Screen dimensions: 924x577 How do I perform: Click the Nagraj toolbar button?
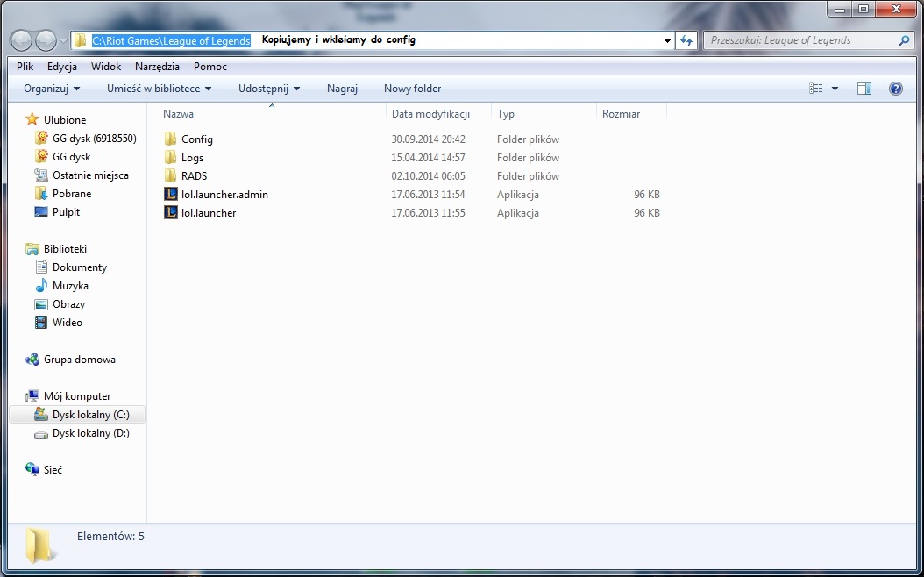tap(343, 89)
